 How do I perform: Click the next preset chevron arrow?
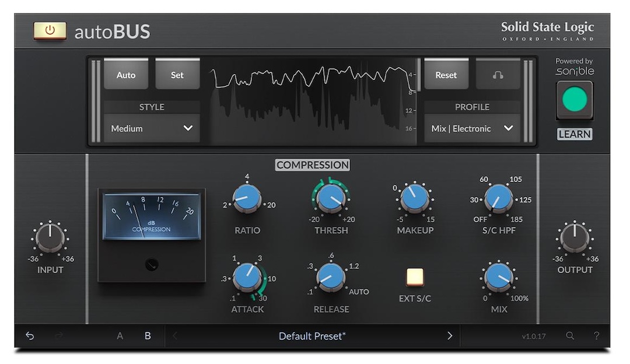450,335
